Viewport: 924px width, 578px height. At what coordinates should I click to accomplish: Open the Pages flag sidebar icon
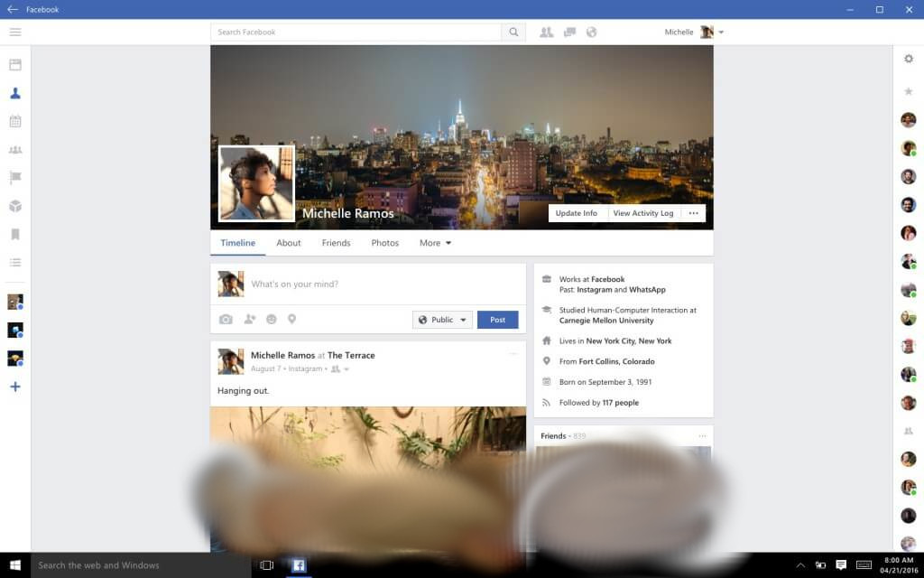pyautogui.click(x=15, y=178)
